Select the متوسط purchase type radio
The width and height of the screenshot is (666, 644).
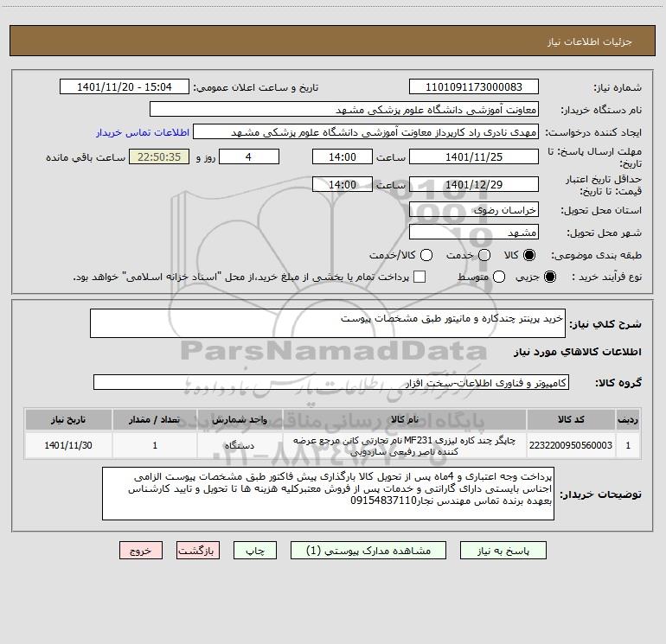point(499,277)
